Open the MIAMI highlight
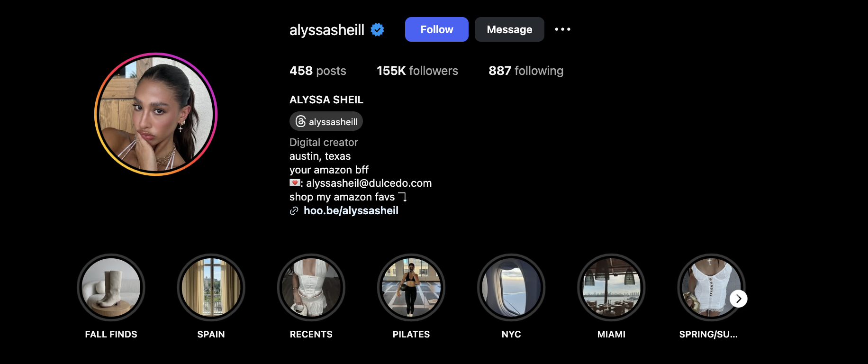Image resolution: width=868 pixels, height=364 pixels. (x=611, y=288)
